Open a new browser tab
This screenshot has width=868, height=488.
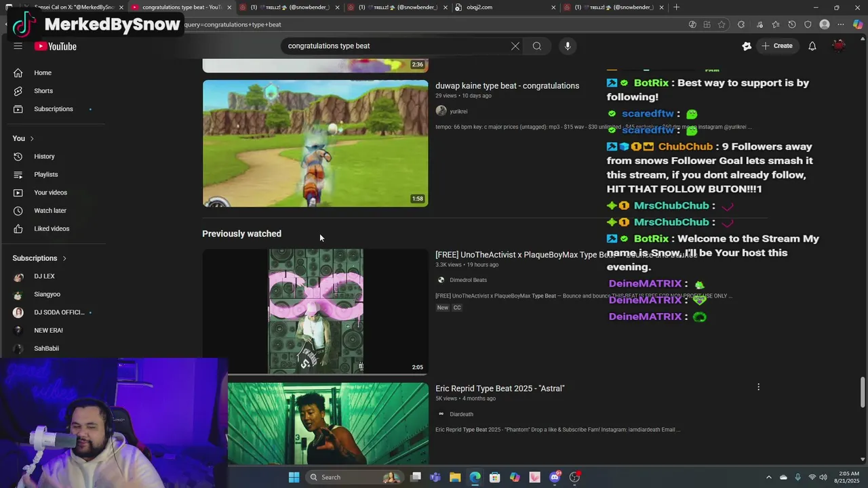[x=676, y=7]
